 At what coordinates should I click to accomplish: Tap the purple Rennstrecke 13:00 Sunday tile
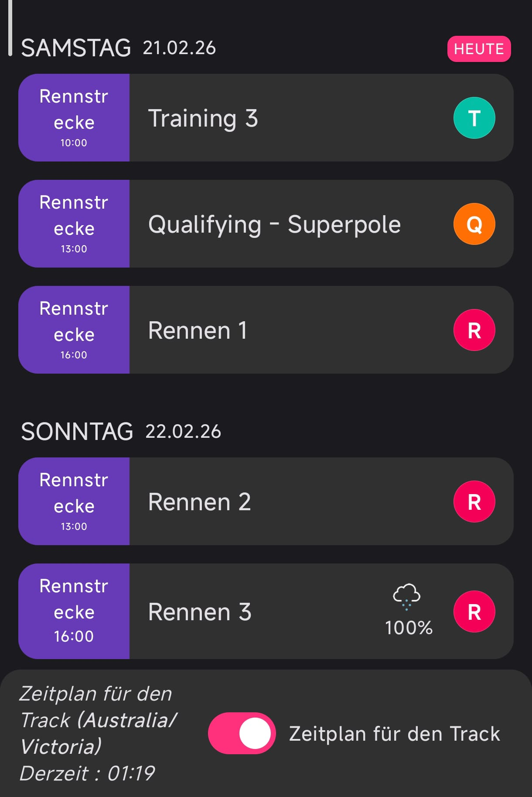click(x=74, y=502)
